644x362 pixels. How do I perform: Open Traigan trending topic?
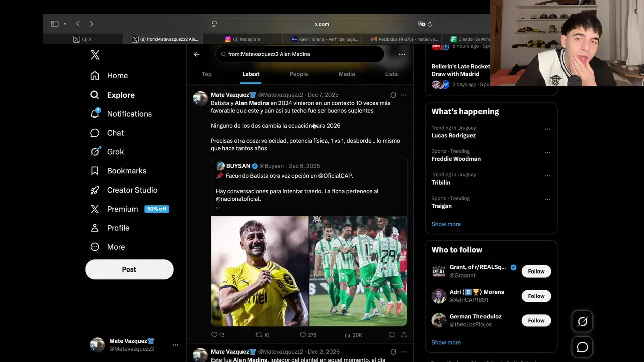[x=441, y=206]
